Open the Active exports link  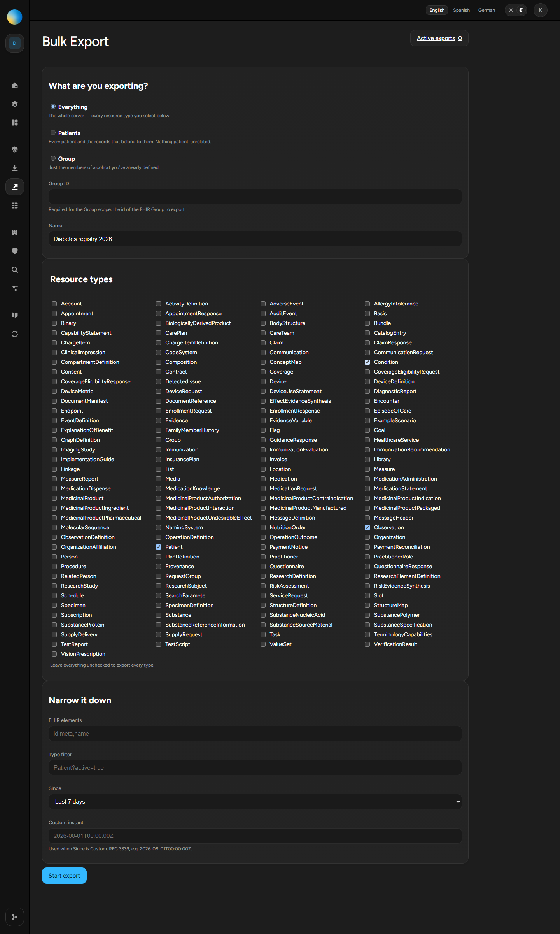point(439,38)
